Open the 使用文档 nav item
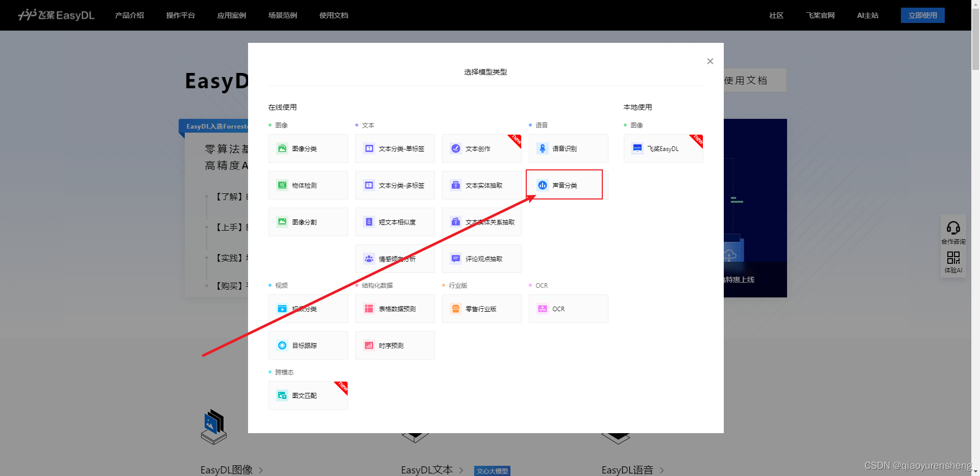 (x=334, y=15)
